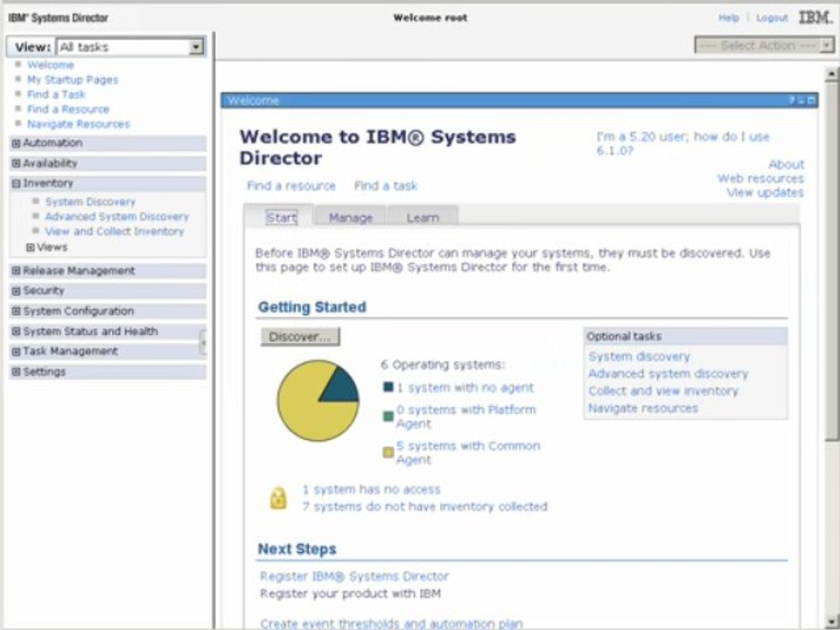This screenshot has height=630, width=840.
Task: Open Create event thresholds and automation plan
Action: pos(391,624)
